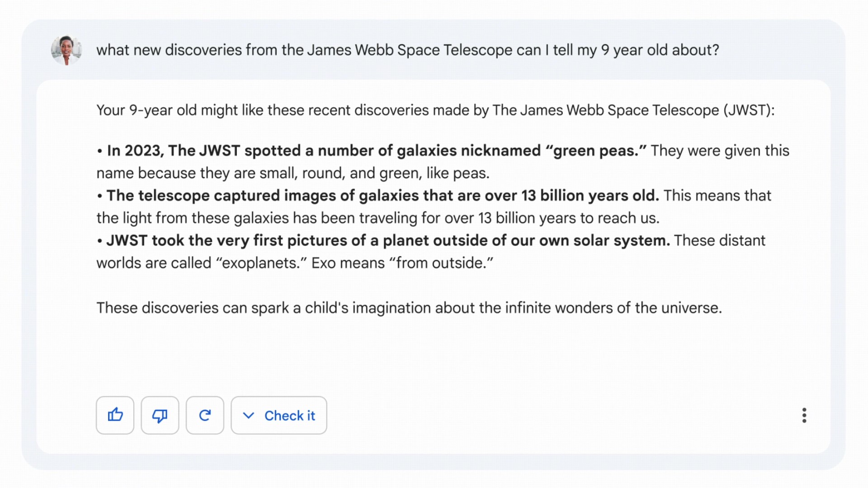868x488 pixels.
Task: Click the sentence about light traveling to us
Action: [378, 218]
